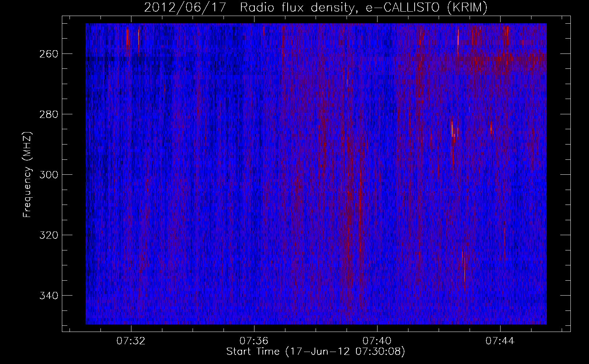Click the 320 frequency tick label

coord(48,235)
